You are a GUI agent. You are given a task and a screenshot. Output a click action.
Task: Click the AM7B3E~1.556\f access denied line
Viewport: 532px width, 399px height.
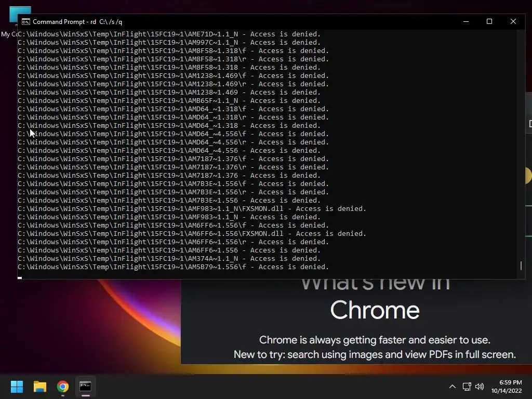tap(173, 183)
